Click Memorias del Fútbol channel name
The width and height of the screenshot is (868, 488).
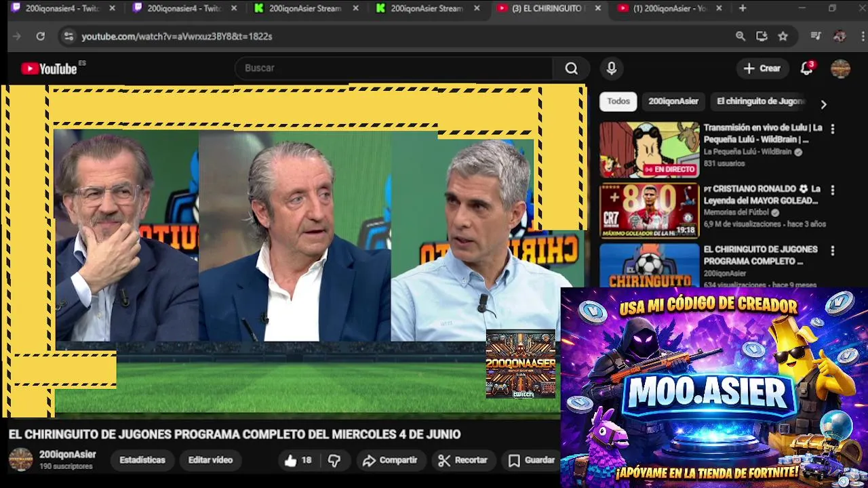(x=736, y=212)
